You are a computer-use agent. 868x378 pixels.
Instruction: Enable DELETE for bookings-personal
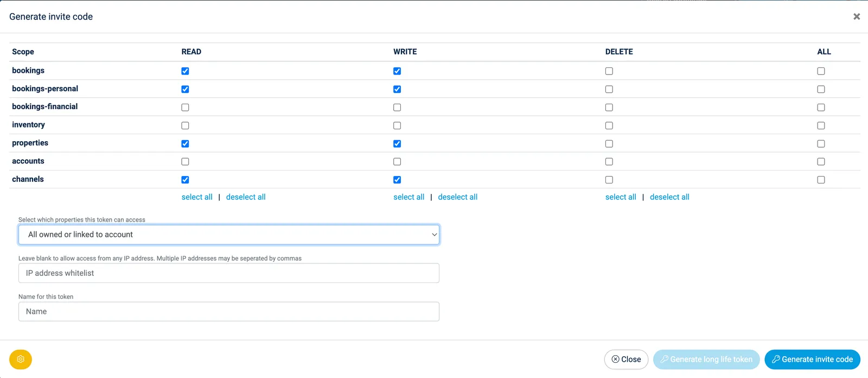(x=609, y=89)
